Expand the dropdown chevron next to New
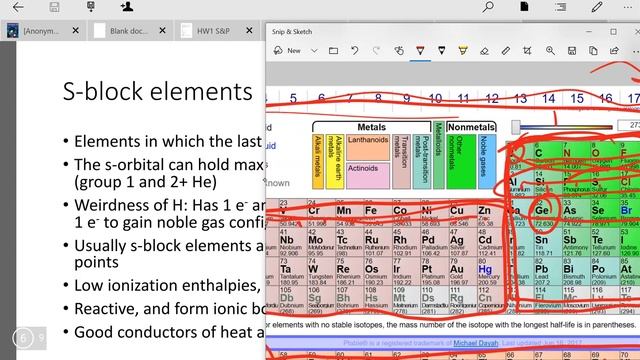Screen dimensions: 640x360 pos(314,51)
